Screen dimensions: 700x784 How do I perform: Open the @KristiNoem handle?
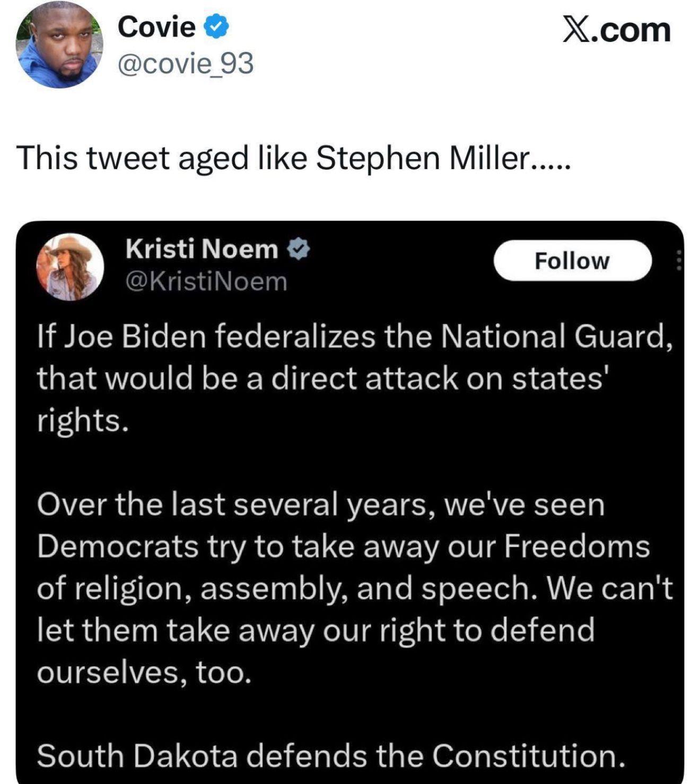click(x=206, y=281)
